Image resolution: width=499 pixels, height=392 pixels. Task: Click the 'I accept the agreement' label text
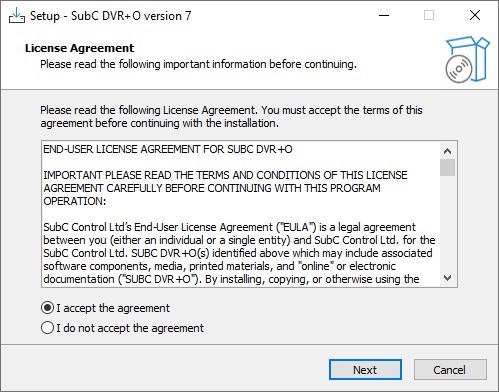[x=113, y=308]
